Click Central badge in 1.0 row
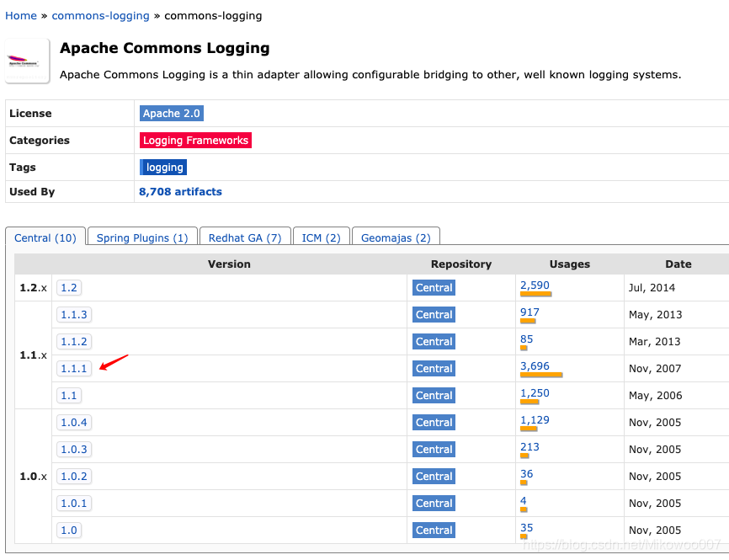 click(x=434, y=531)
